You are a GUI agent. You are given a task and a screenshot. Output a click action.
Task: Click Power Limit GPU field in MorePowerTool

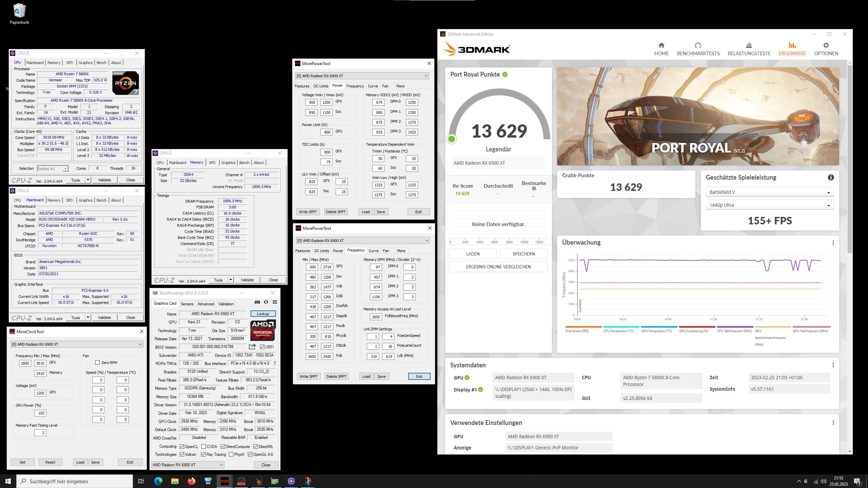327,132
